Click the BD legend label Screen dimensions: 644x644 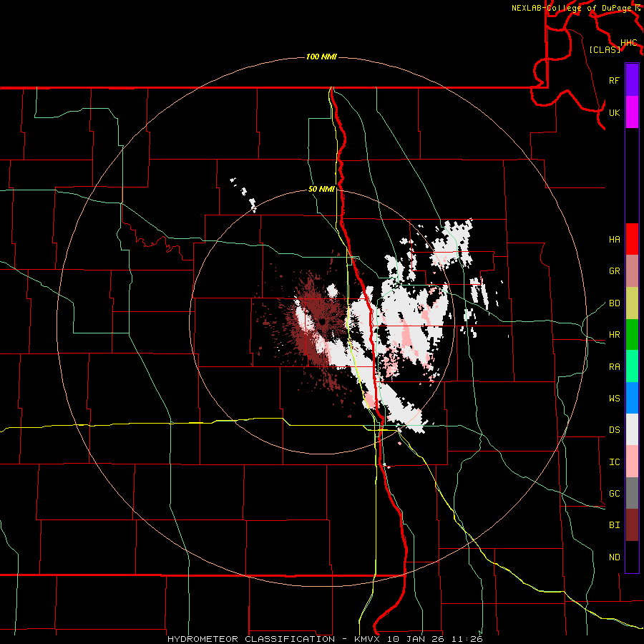pyautogui.click(x=614, y=303)
